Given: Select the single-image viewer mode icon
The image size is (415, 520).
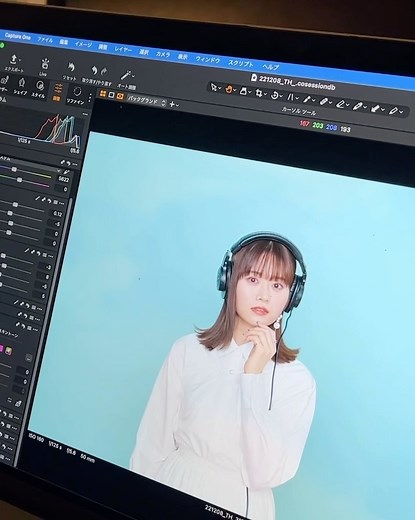Looking at the screenshot, I should (111, 95).
